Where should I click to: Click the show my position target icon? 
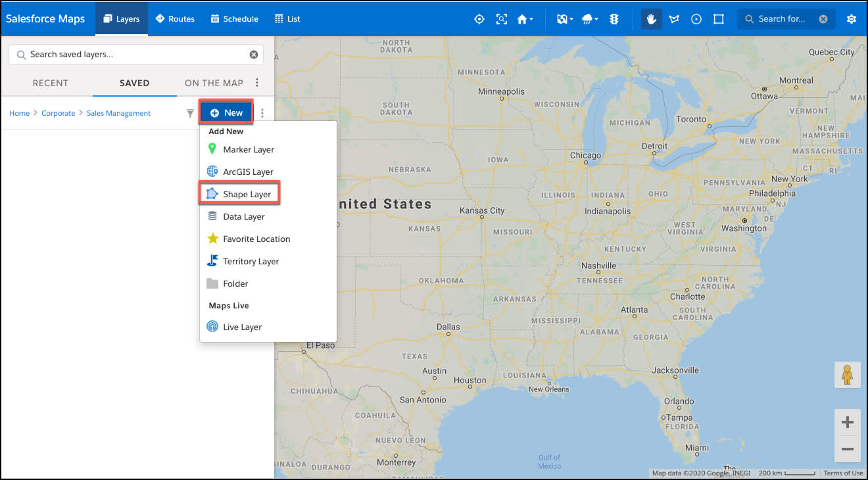479,19
